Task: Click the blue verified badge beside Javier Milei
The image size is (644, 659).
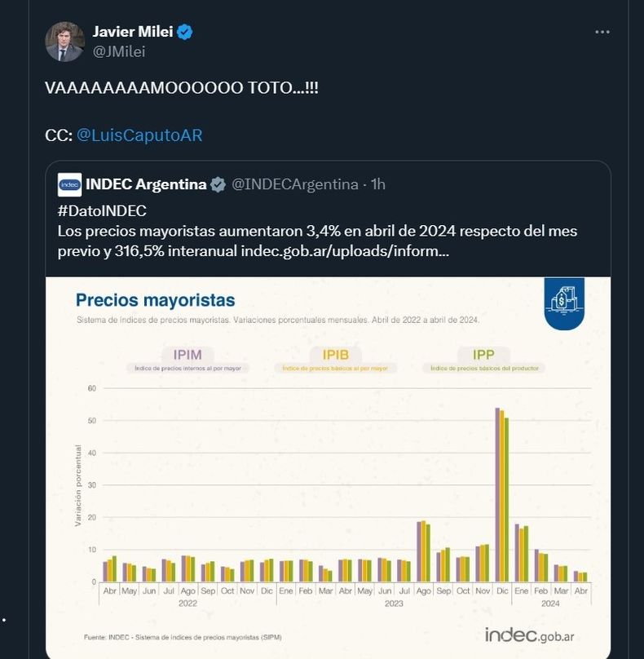Action: (185, 32)
